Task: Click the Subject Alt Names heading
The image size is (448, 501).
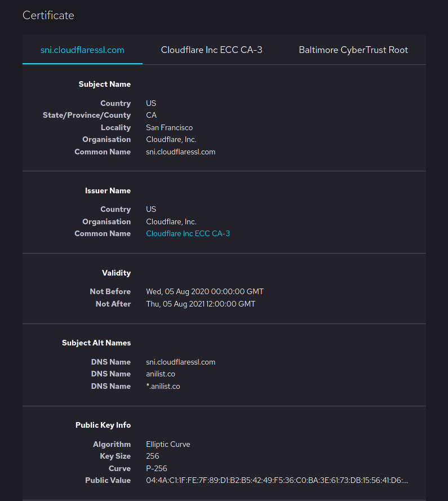Action: (96, 343)
